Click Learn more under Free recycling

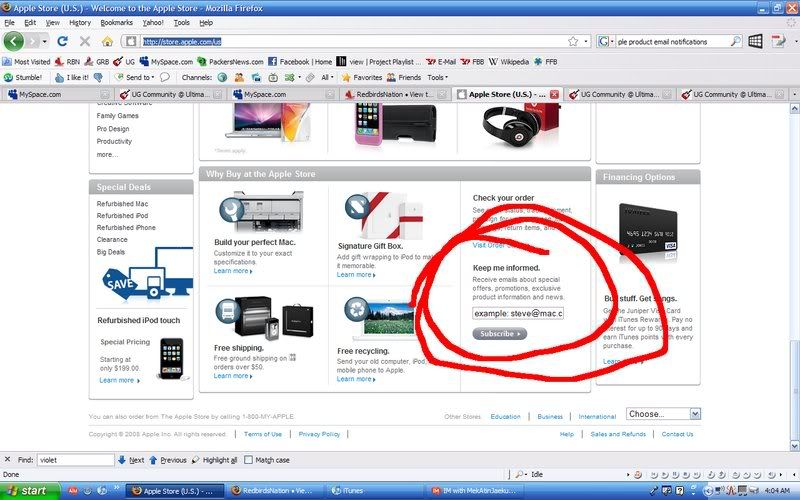(x=356, y=379)
